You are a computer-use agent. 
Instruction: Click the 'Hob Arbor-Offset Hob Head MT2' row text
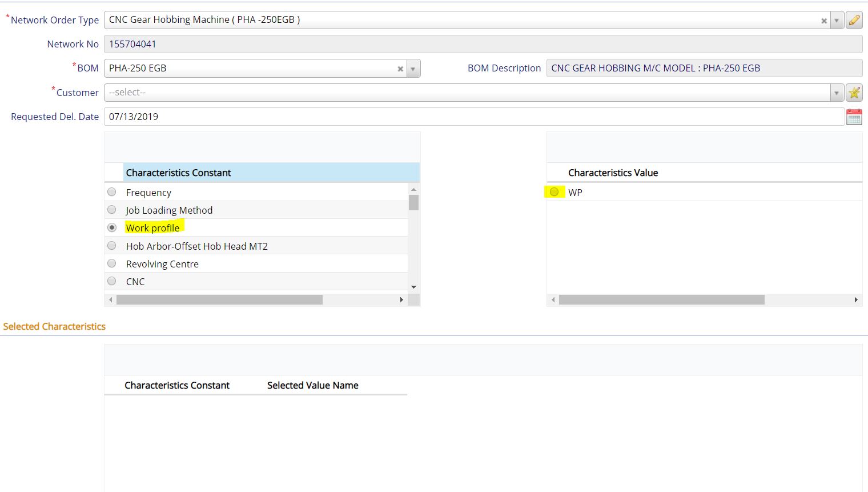click(197, 246)
